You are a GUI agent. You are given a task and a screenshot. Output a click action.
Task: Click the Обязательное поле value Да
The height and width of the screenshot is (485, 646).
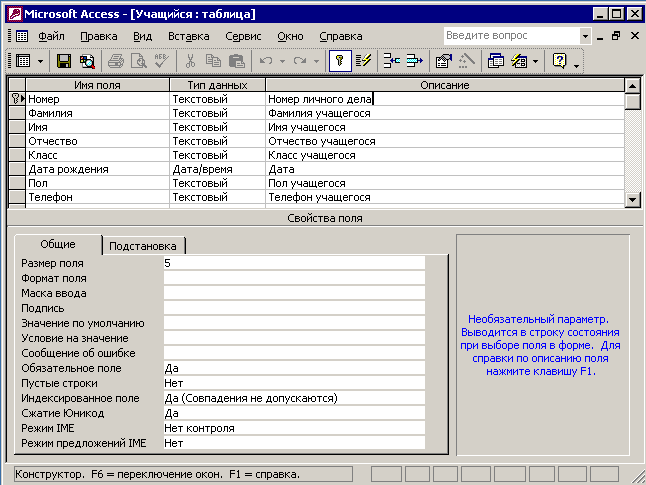pos(294,368)
